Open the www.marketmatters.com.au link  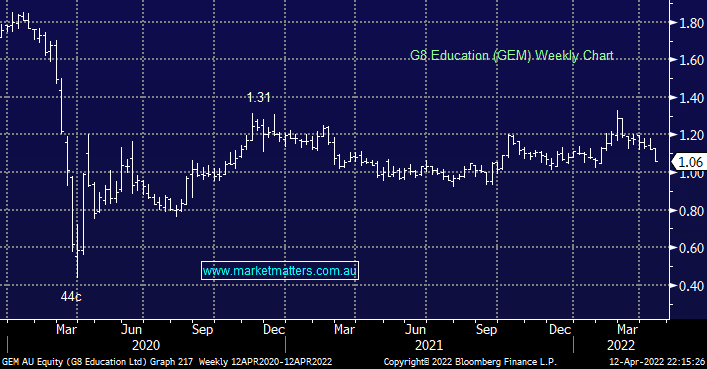pos(280,271)
